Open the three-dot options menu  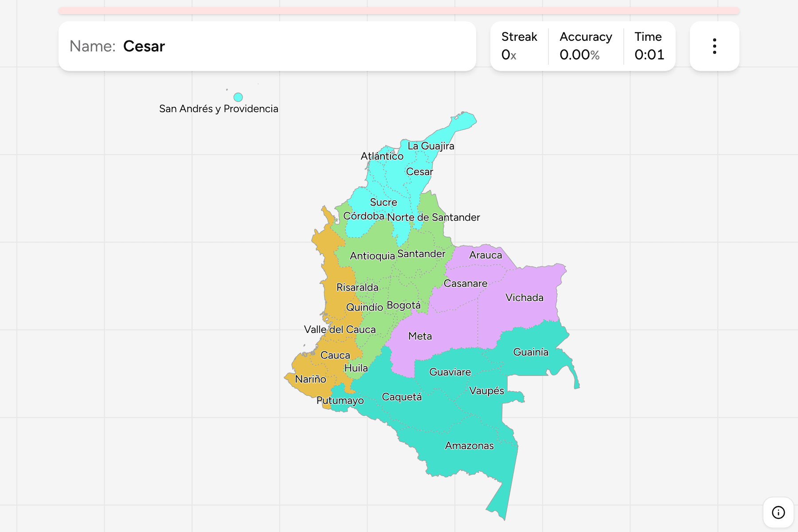(x=714, y=46)
